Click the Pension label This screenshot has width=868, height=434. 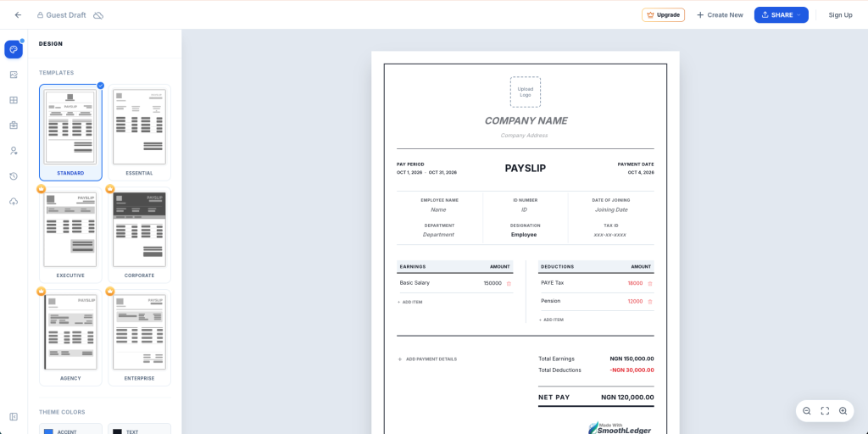pyautogui.click(x=551, y=301)
